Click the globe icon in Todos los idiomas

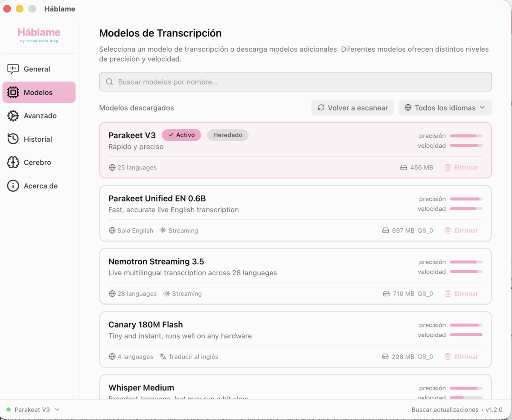click(x=408, y=108)
